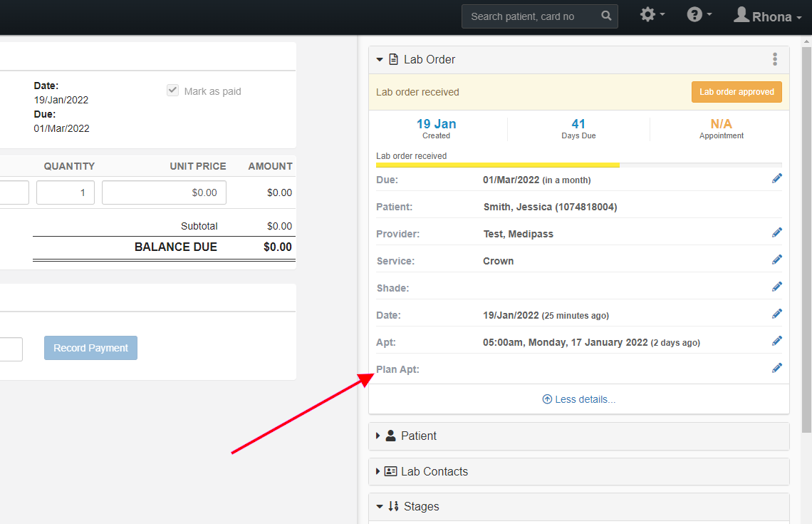
Task: Collapse the Stages panel
Action: click(380, 506)
